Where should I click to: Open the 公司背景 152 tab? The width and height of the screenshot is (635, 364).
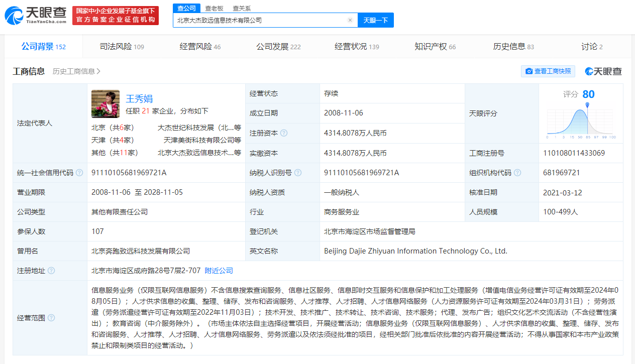(44, 47)
